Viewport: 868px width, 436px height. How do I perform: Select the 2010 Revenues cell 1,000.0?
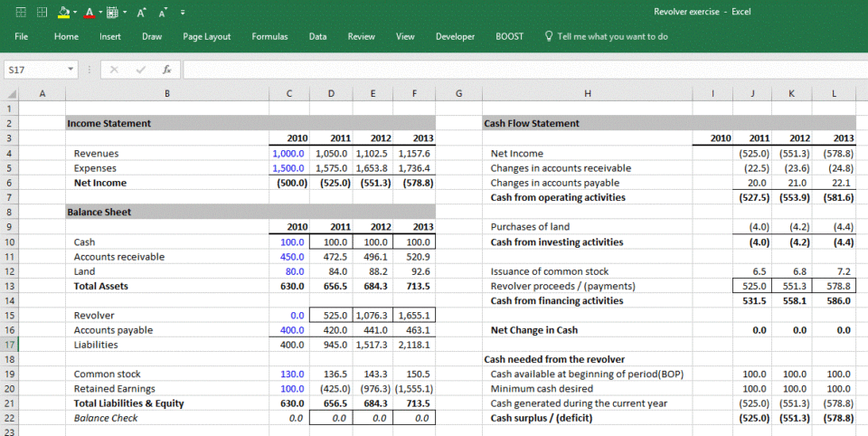point(289,154)
